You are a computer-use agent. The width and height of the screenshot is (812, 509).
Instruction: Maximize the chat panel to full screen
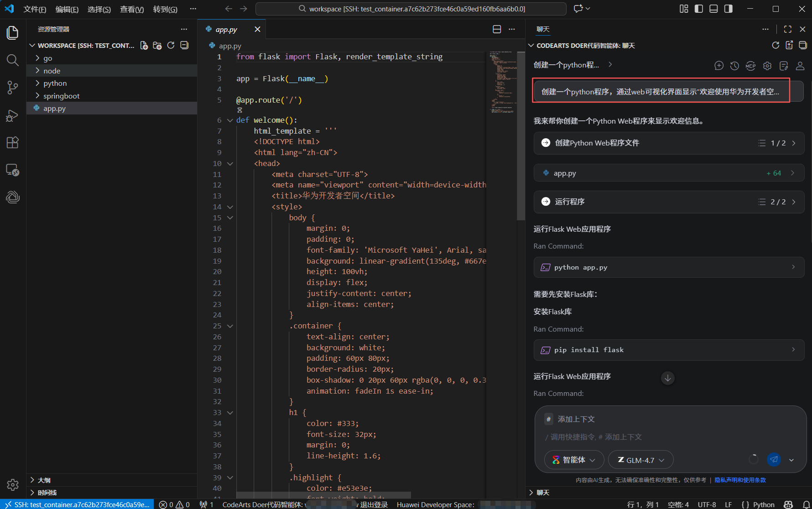click(x=788, y=29)
